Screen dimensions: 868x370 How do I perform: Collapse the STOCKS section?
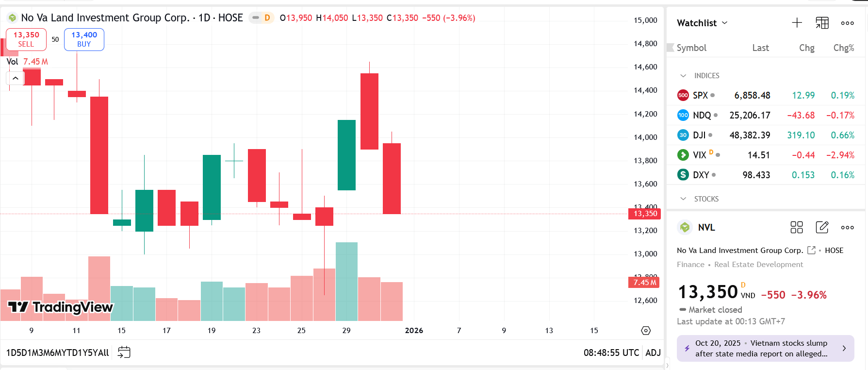pos(683,199)
